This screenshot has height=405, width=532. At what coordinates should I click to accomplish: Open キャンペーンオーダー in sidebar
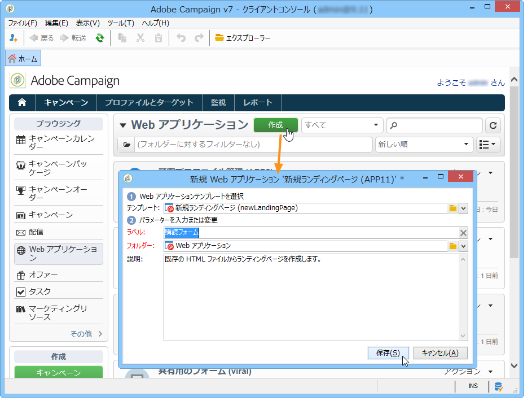point(59,193)
